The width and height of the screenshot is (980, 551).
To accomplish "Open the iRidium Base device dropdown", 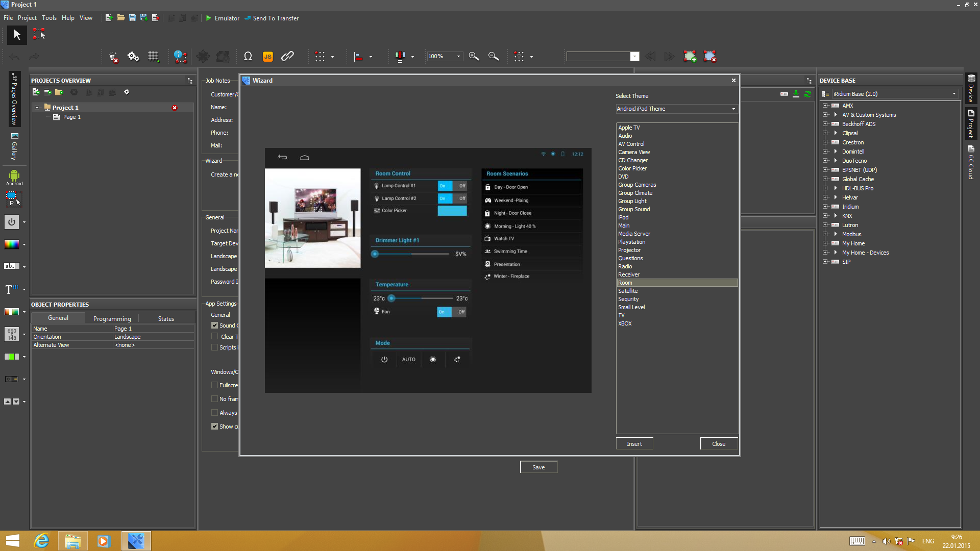I will point(894,94).
